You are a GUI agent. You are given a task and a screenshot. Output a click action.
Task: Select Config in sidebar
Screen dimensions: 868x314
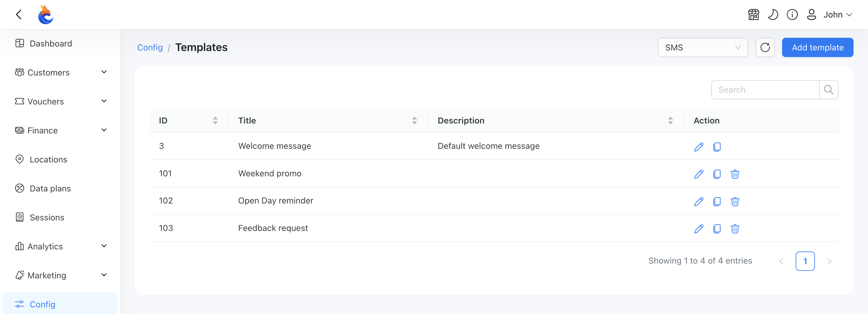coord(60,304)
